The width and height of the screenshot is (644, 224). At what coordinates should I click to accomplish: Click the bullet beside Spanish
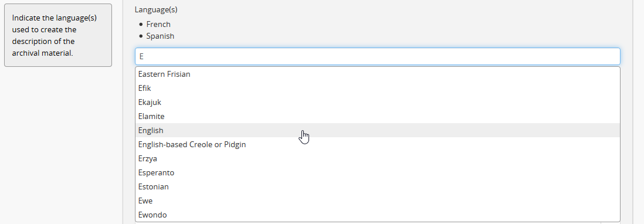click(141, 36)
